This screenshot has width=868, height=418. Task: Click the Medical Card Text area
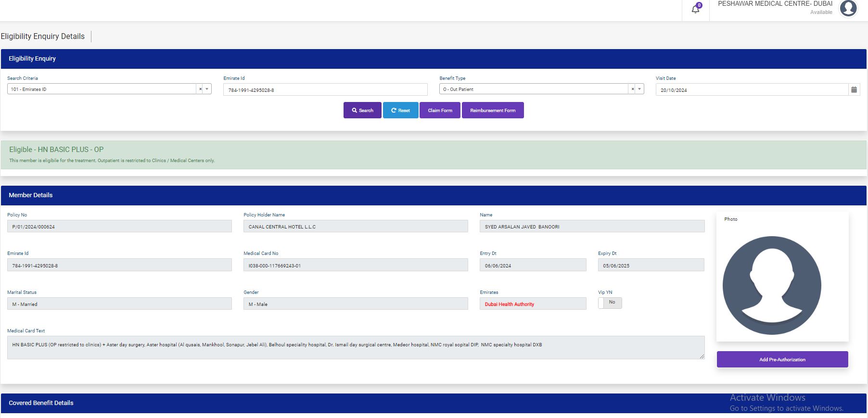355,347
